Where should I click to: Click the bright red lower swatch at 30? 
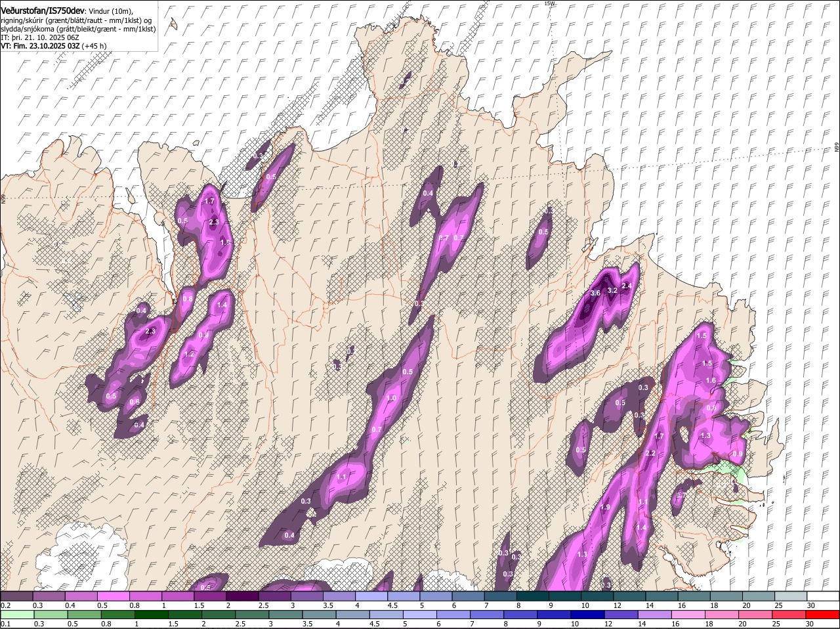(822, 615)
